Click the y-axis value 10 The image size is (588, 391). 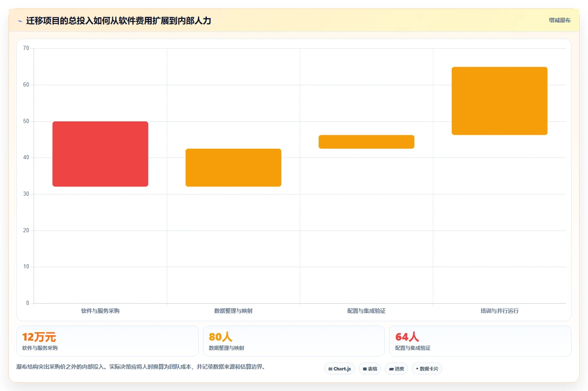[26, 267]
